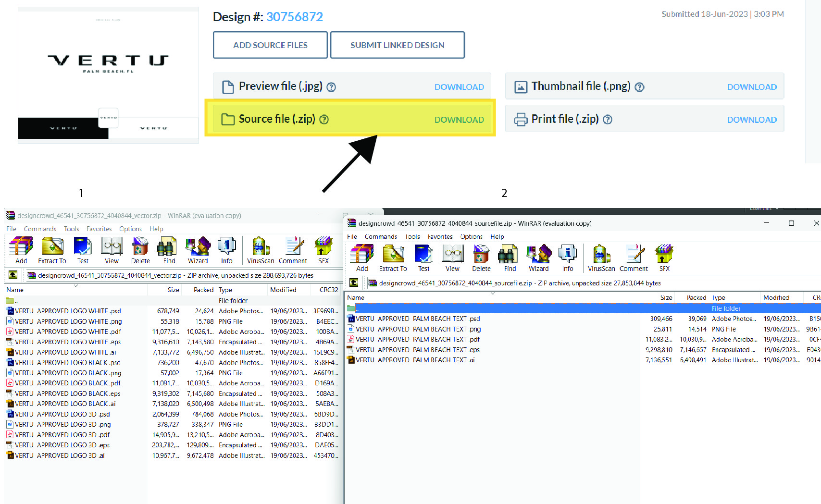The width and height of the screenshot is (821, 504).
Task: Click Extract To in vector.zip WinRAR window
Action: 52,250
